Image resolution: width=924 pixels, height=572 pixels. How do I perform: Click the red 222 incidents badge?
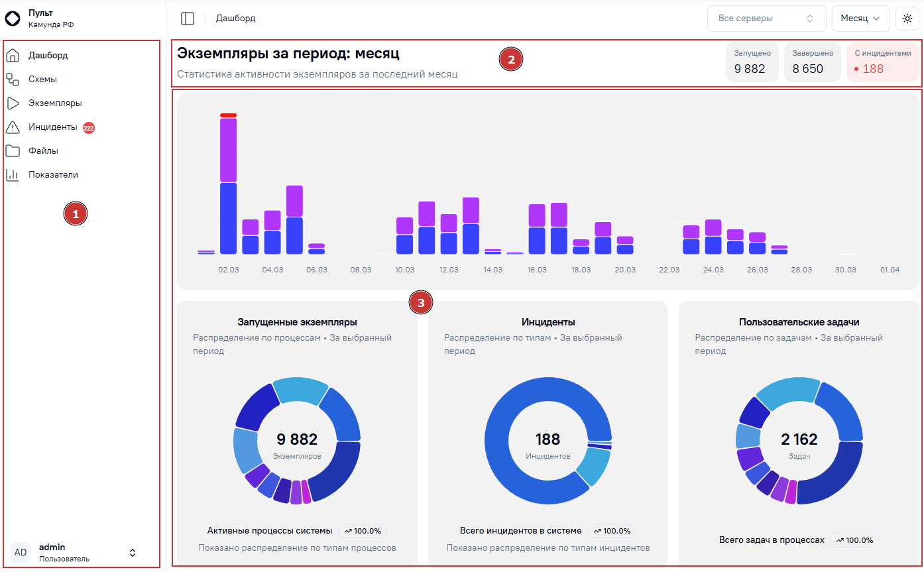(x=89, y=127)
